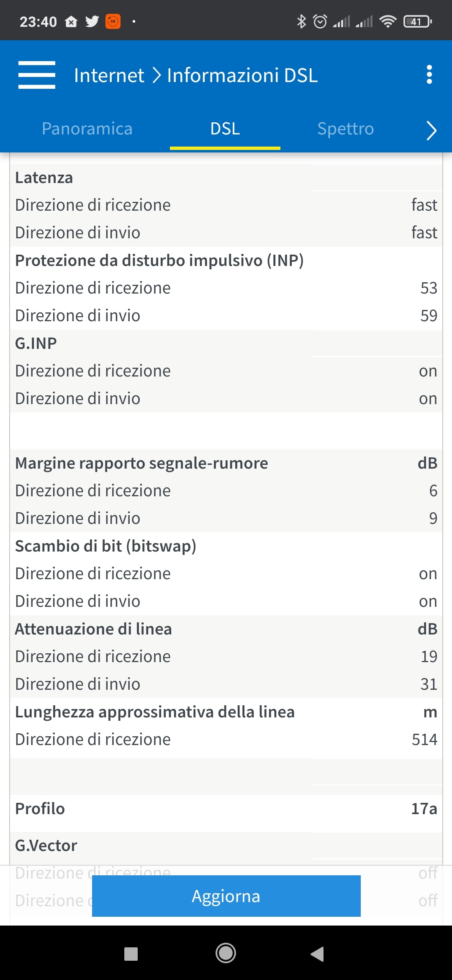
Task: Tap the battery indicator showing 41
Action: pyautogui.click(x=417, y=21)
